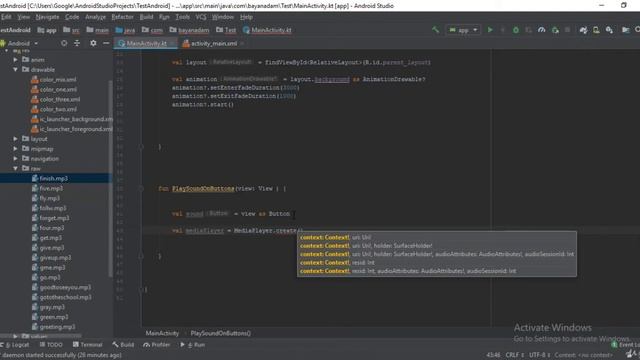Image resolution: width=640 pixels, height=360 pixels.
Task: Select ic_launcher_background.xml file
Action: [72, 119]
